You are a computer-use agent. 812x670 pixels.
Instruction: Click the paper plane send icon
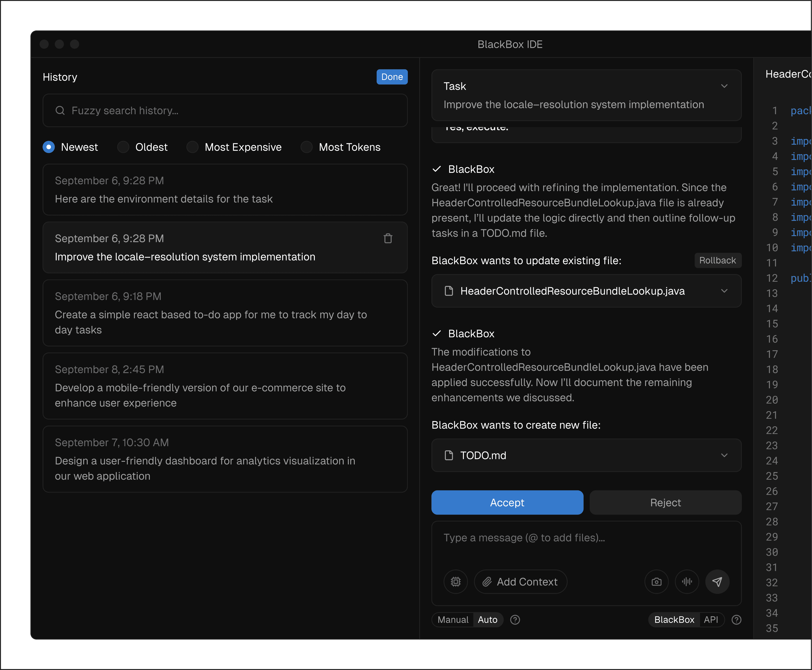coord(717,582)
